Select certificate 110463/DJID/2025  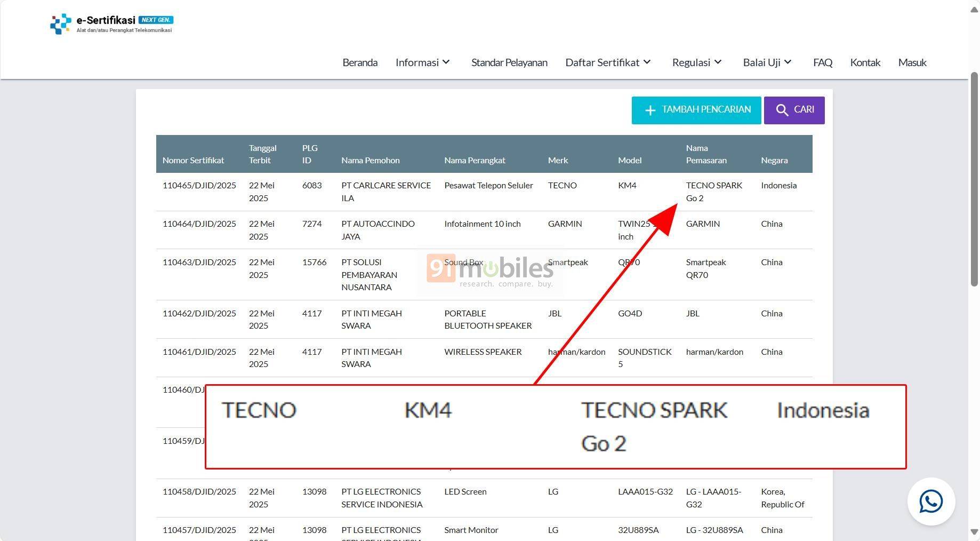pos(199,262)
